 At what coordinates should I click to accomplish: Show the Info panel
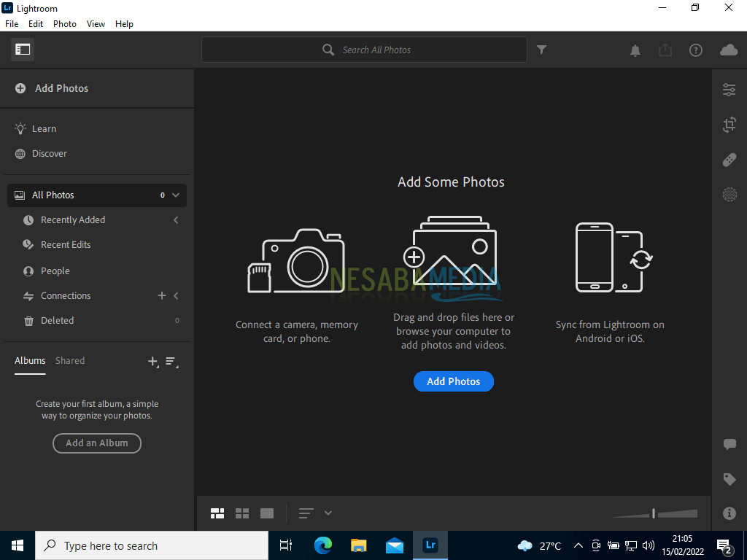coord(729,513)
